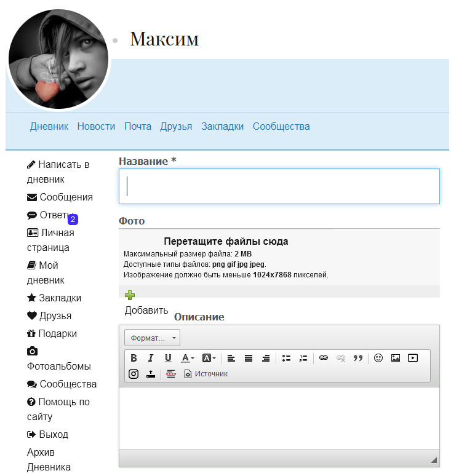The image size is (451, 476).
Task: Open Ответы in the sidebar
Action: point(50,215)
